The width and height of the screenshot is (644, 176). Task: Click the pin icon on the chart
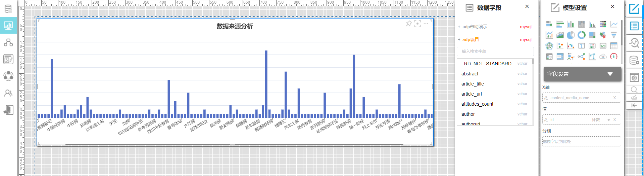pos(408,24)
